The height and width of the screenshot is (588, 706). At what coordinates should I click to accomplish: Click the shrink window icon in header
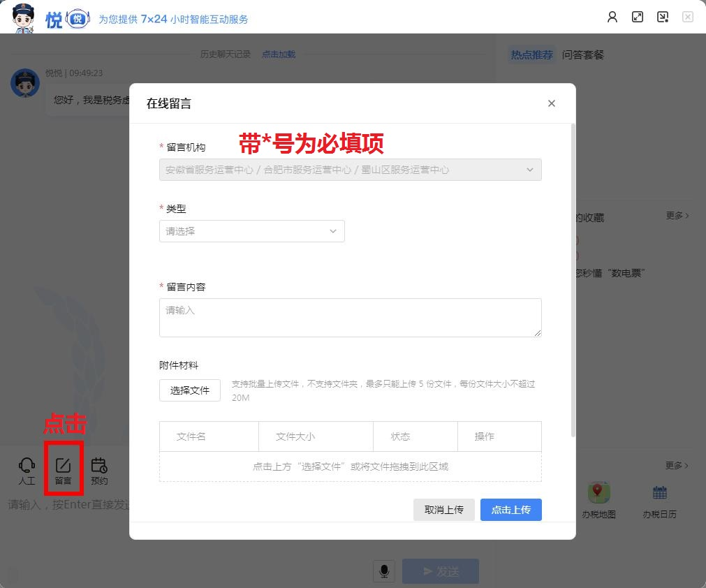[x=662, y=17]
